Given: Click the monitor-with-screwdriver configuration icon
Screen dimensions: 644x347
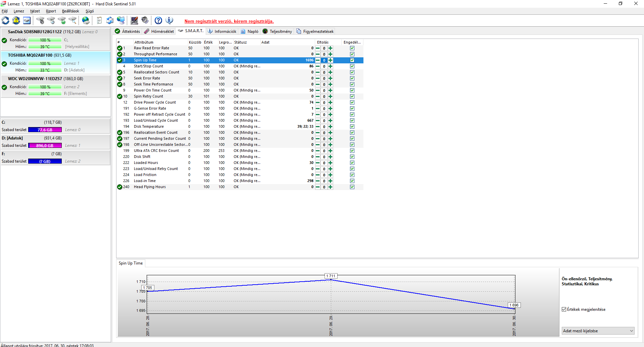Looking at the screenshot, I should (x=134, y=20).
